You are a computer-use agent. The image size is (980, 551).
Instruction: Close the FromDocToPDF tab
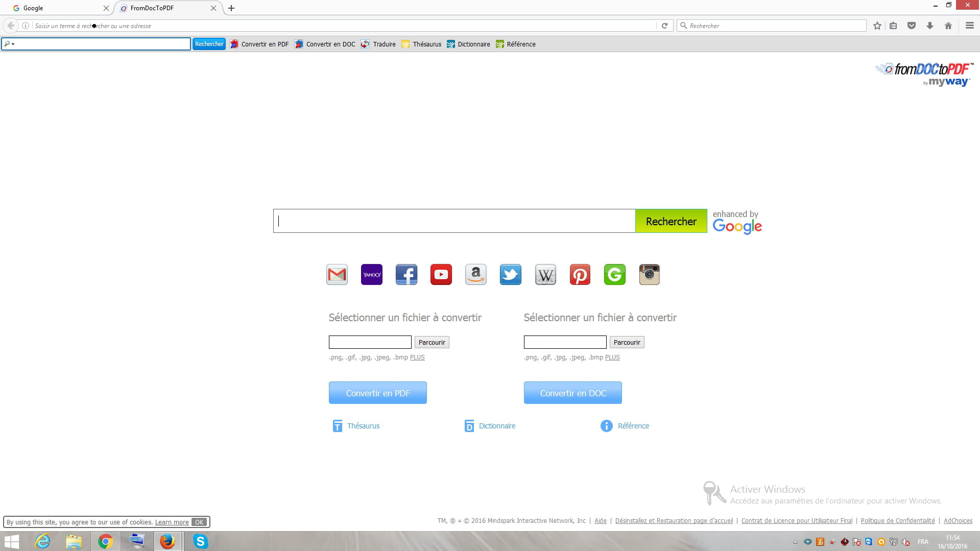point(213,8)
